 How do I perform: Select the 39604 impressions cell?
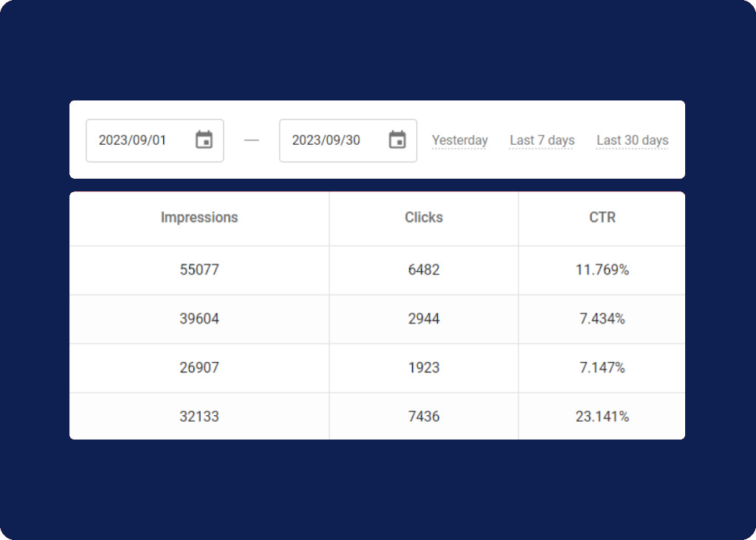(199, 319)
